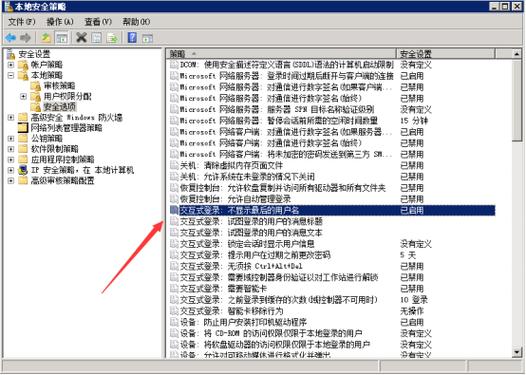
Task: Click the 10 登录 setting value
Action: click(x=414, y=300)
